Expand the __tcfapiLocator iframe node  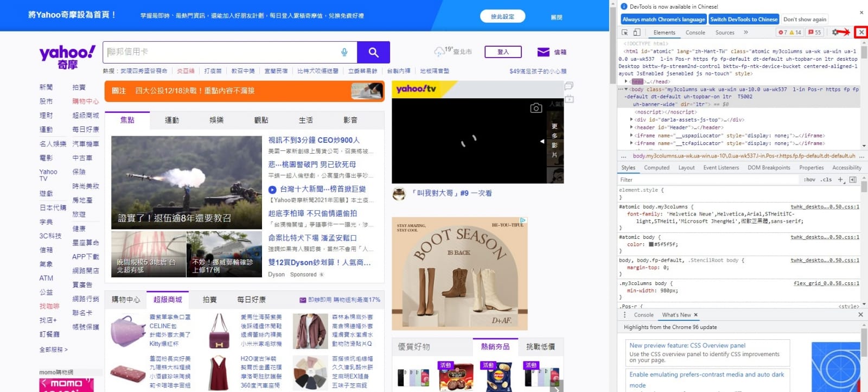click(631, 143)
